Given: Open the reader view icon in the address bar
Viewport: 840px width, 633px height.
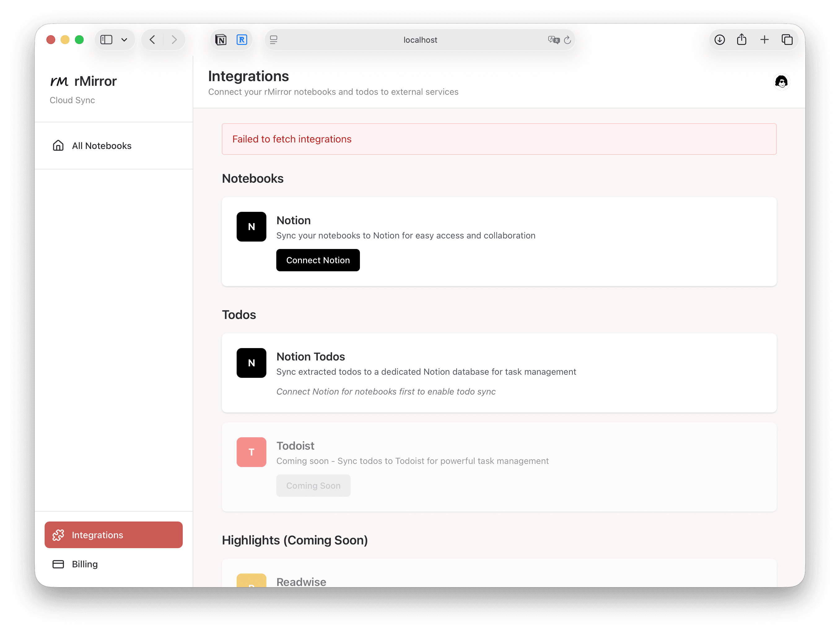Looking at the screenshot, I should point(273,40).
